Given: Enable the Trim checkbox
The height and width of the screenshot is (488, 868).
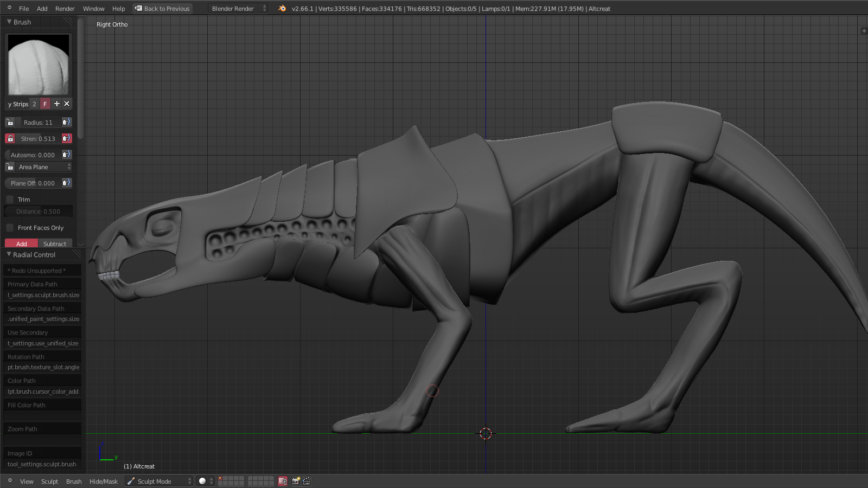Looking at the screenshot, I should coord(10,200).
